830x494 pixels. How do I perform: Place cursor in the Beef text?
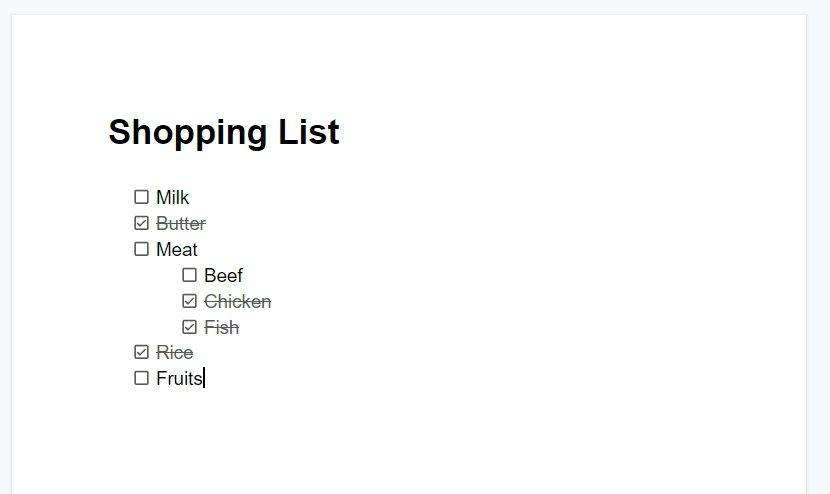(223, 275)
